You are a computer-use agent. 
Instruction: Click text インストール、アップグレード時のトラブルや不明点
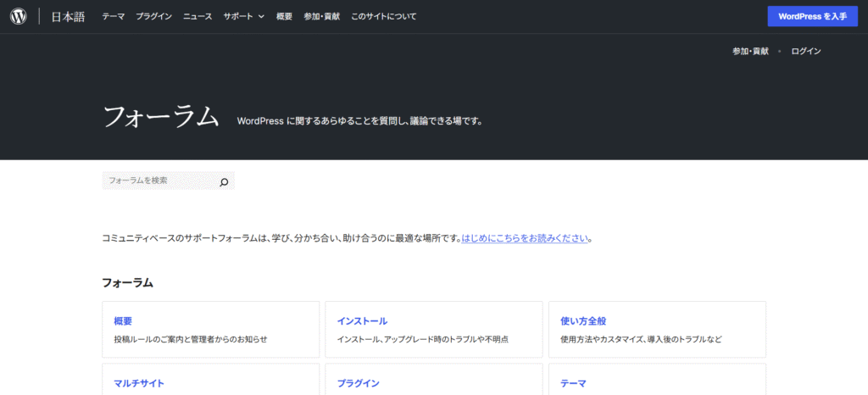click(422, 339)
